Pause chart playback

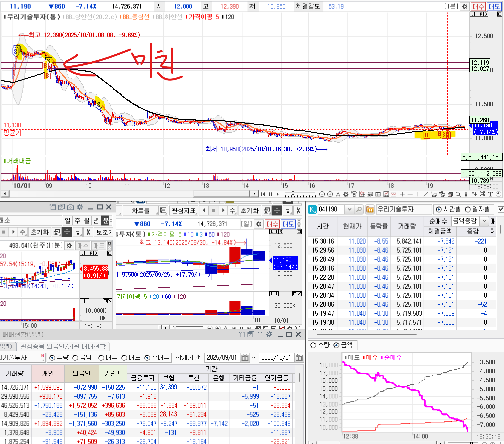pyautogui.click(x=271, y=194)
